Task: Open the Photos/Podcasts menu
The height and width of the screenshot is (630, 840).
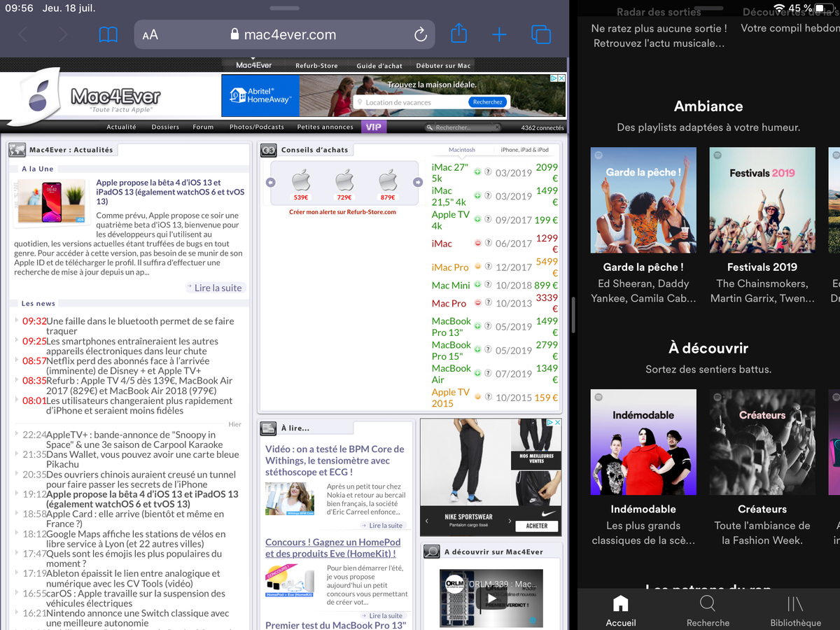Action: (x=256, y=127)
